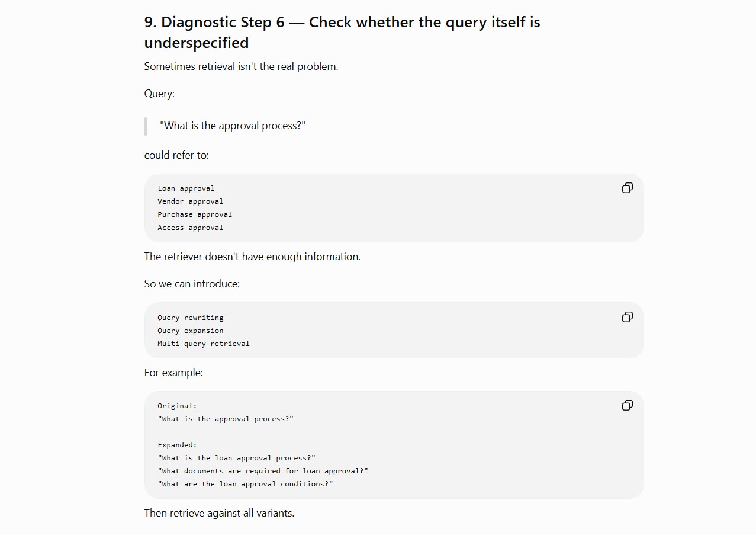Copy the code block listing Loan approval
Screen dimensions: 756x535
(628, 188)
